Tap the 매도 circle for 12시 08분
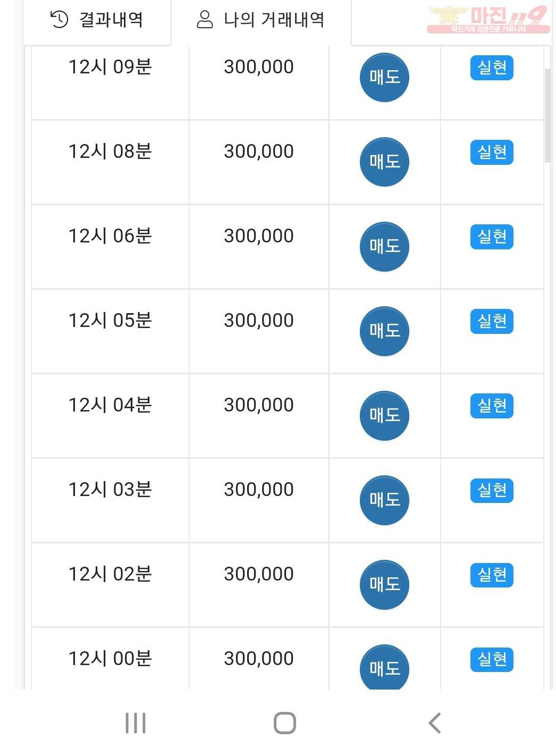 point(384,162)
